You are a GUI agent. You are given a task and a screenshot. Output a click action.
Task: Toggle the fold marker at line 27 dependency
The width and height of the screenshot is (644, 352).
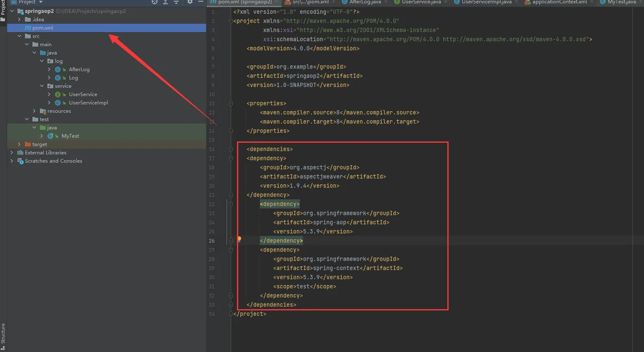point(231,250)
